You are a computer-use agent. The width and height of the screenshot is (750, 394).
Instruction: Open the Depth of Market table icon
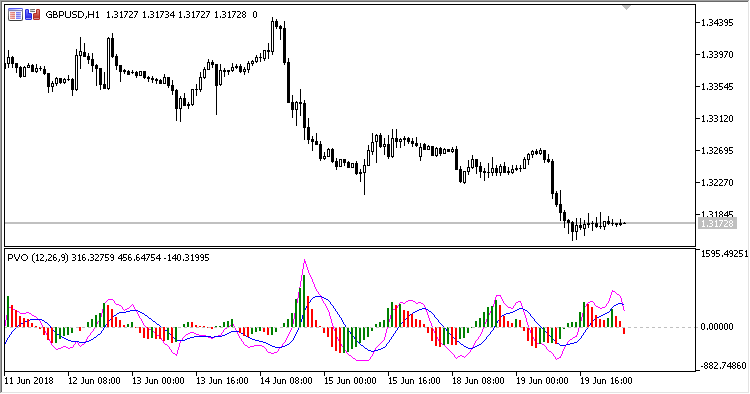[x=15, y=15]
